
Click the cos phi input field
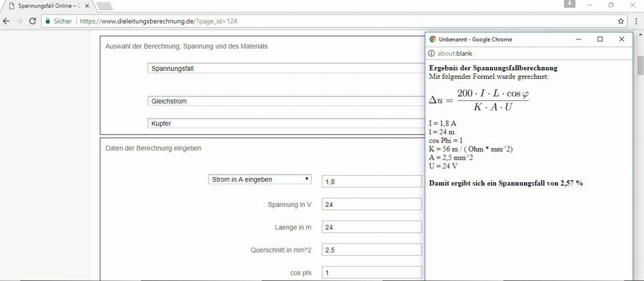point(372,272)
